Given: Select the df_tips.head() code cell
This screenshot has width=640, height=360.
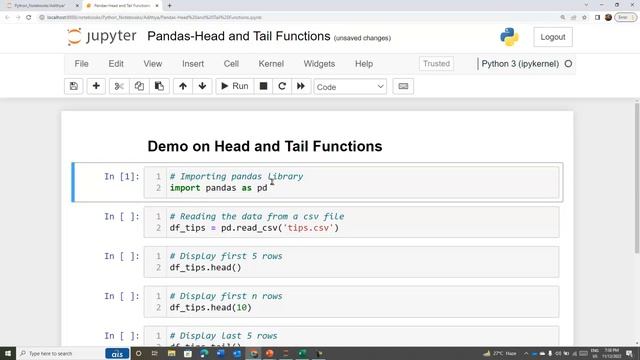Looking at the screenshot, I should (x=351, y=262).
